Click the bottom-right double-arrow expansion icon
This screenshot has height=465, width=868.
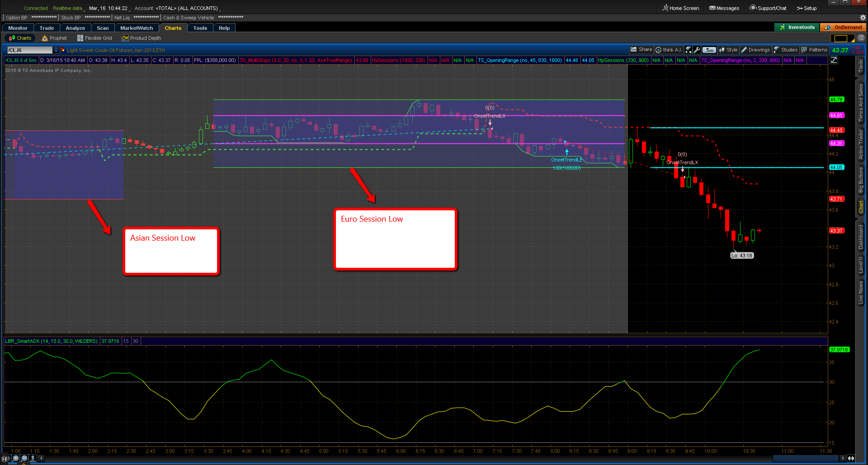(x=851, y=458)
